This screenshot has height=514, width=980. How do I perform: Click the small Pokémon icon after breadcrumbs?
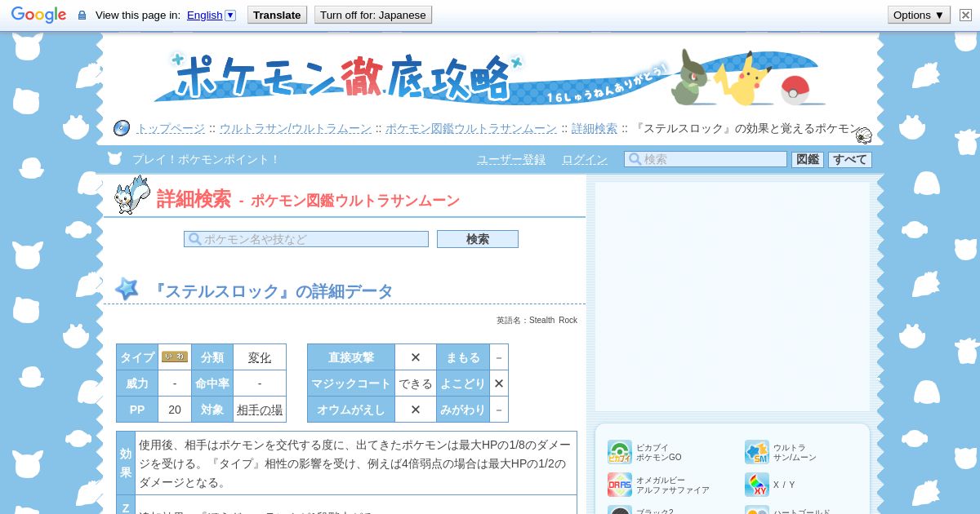pos(864,135)
